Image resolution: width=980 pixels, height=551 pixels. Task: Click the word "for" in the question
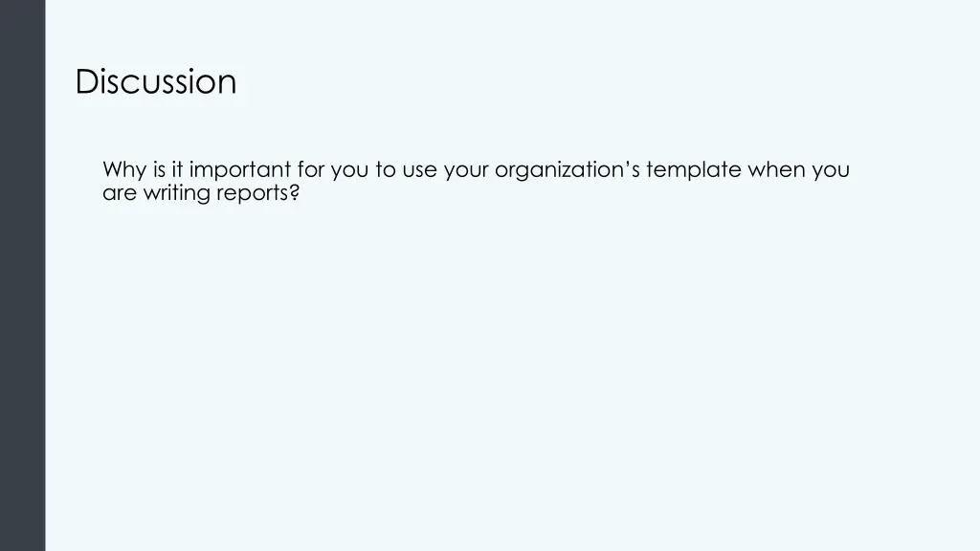click(x=311, y=170)
